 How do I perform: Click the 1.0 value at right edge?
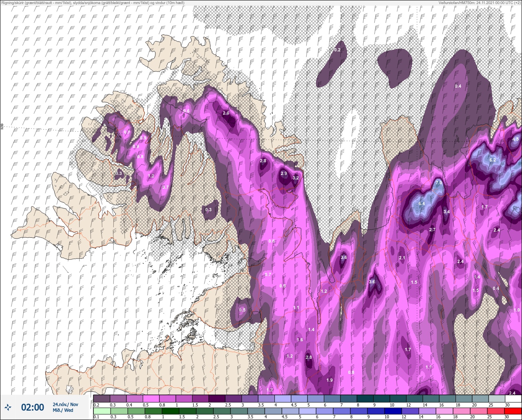point(517,310)
